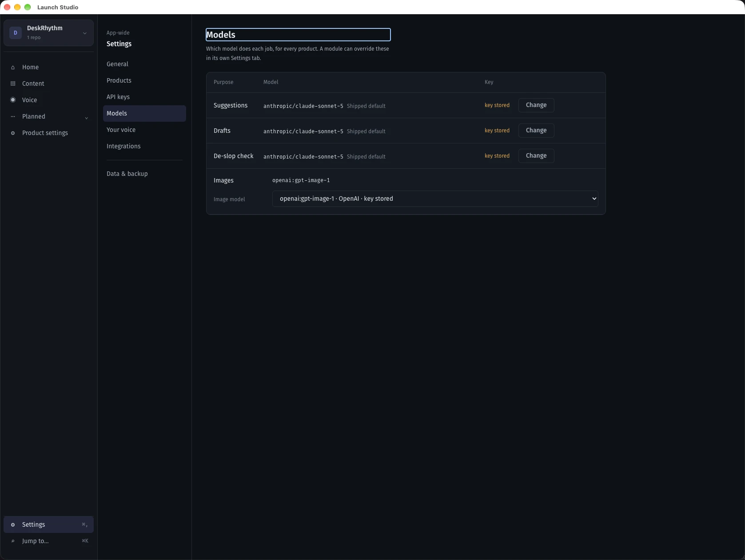Click the DeskRhythm workspace avatar
Image resolution: width=745 pixels, height=560 pixels.
16,33
